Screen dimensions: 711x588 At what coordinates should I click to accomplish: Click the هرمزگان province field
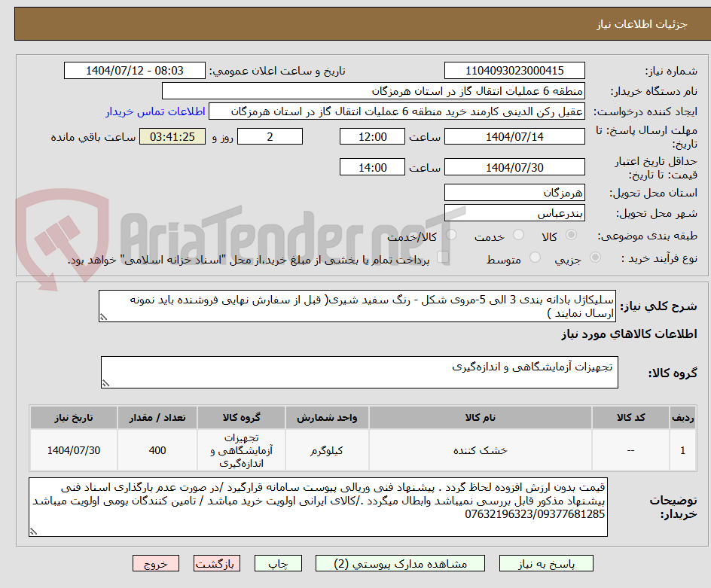[x=514, y=192]
